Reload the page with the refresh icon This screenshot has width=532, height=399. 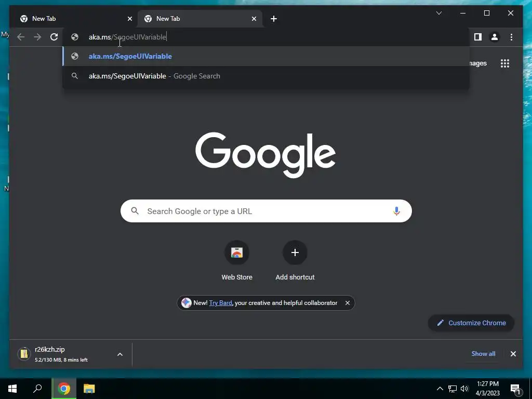(x=54, y=37)
